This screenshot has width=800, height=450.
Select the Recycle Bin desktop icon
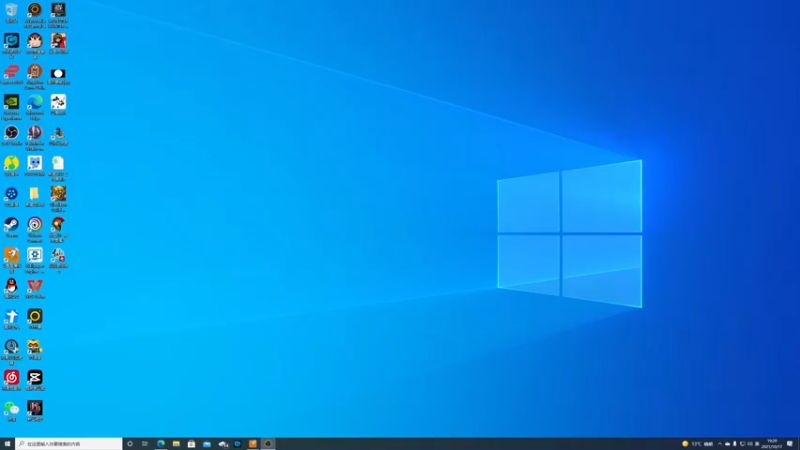(x=11, y=12)
